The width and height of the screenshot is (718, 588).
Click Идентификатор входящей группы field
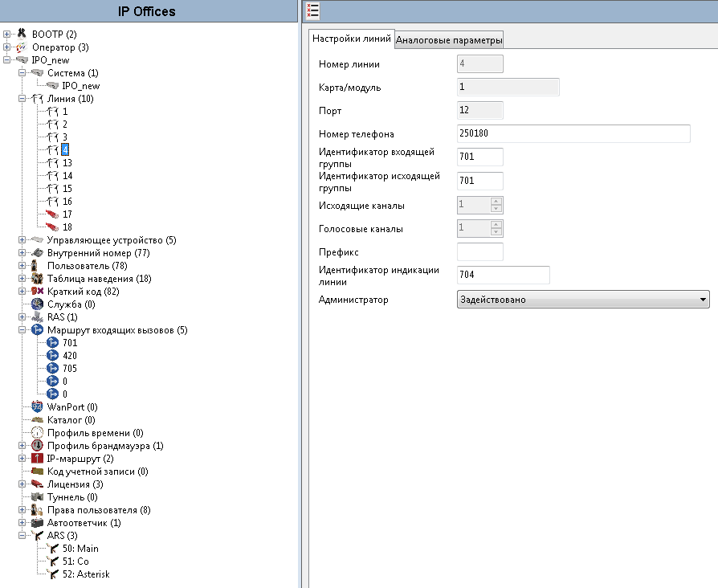tap(480, 157)
